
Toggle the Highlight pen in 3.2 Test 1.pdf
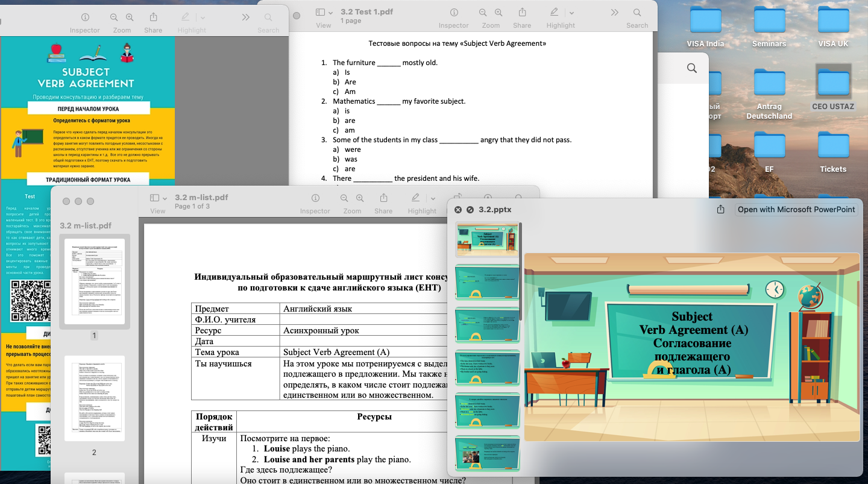click(554, 13)
